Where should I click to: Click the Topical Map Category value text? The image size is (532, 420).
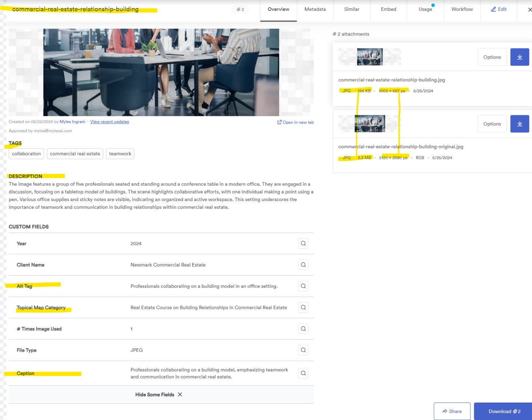click(x=209, y=308)
